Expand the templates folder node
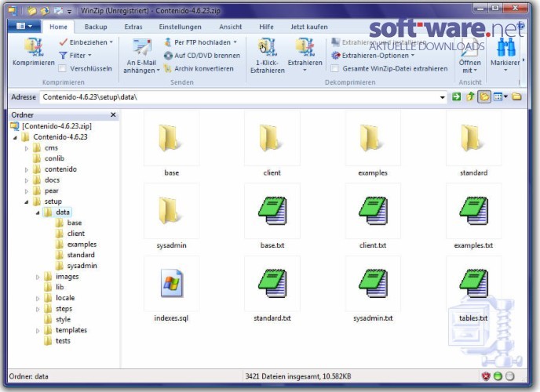This screenshot has height=392, width=540. 38,331
